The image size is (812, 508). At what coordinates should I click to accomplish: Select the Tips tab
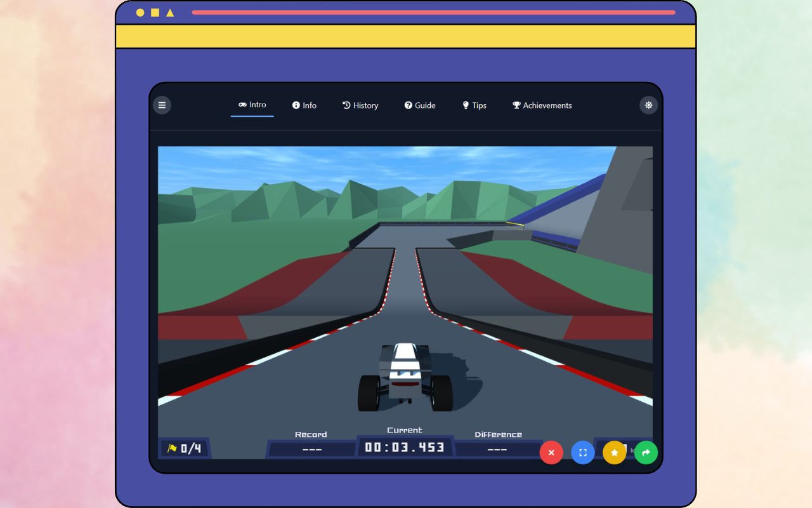click(x=474, y=105)
